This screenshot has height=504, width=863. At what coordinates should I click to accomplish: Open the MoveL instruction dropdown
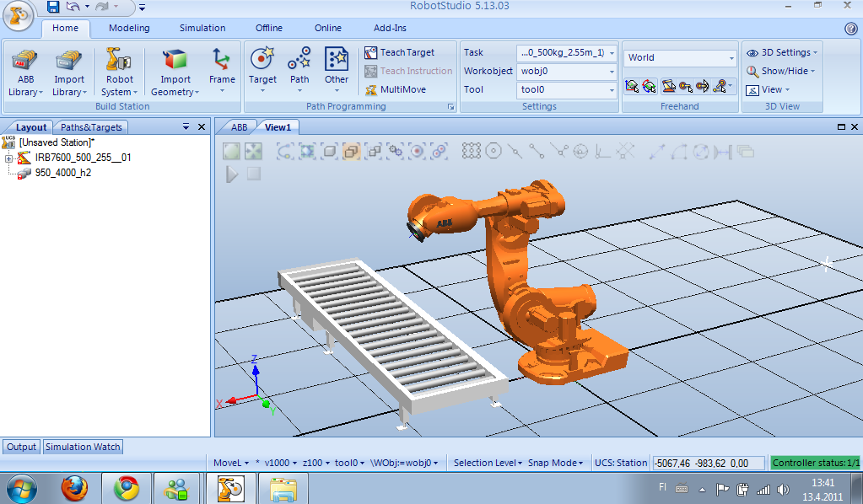(x=231, y=463)
